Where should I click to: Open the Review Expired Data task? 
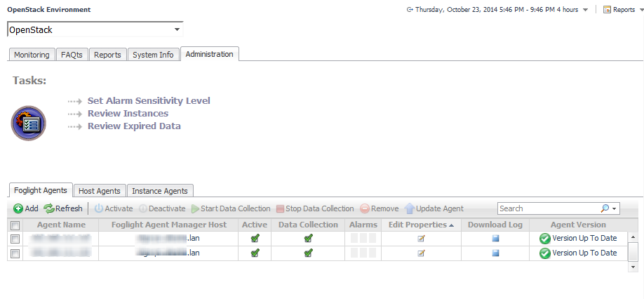point(134,126)
